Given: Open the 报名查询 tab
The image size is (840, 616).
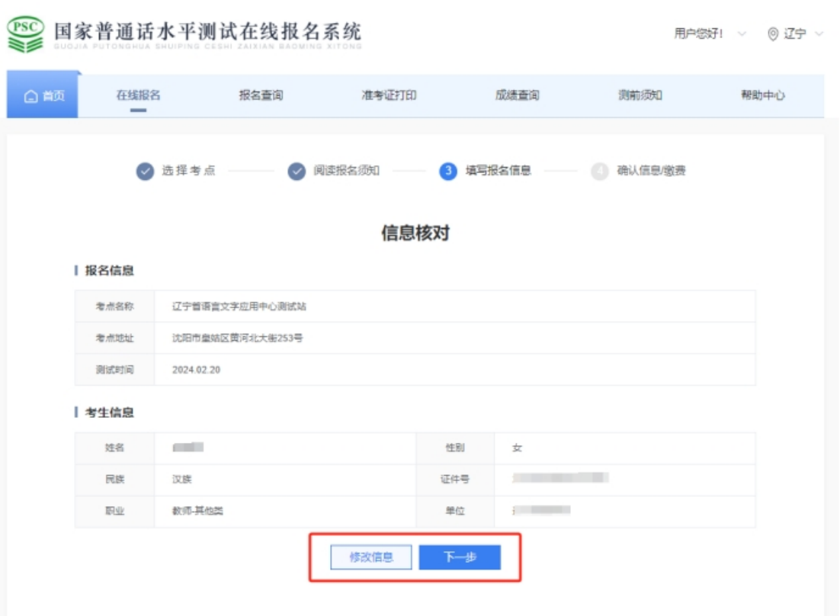Looking at the screenshot, I should coord(261,95).
